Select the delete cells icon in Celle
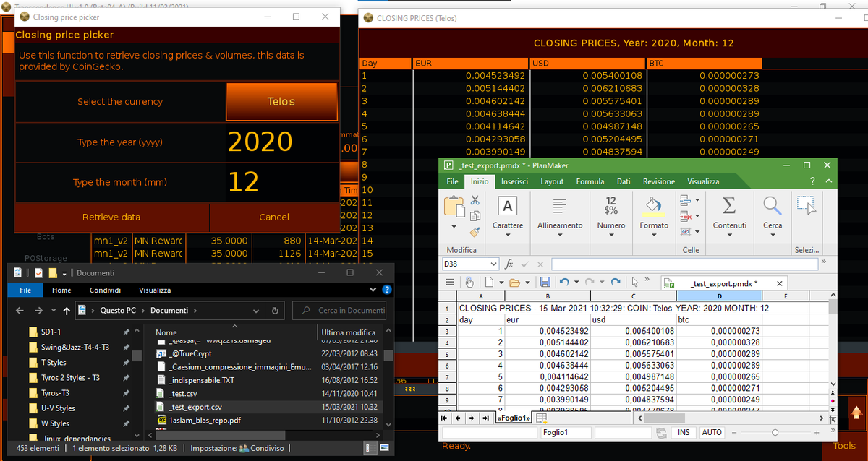This screenshot has height=461, width=868. coord(686,216)
